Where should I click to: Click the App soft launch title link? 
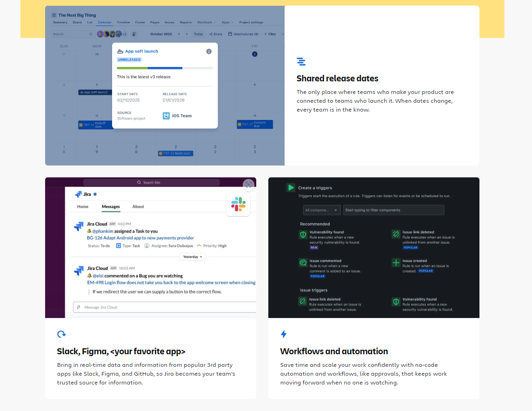point(141,51)
